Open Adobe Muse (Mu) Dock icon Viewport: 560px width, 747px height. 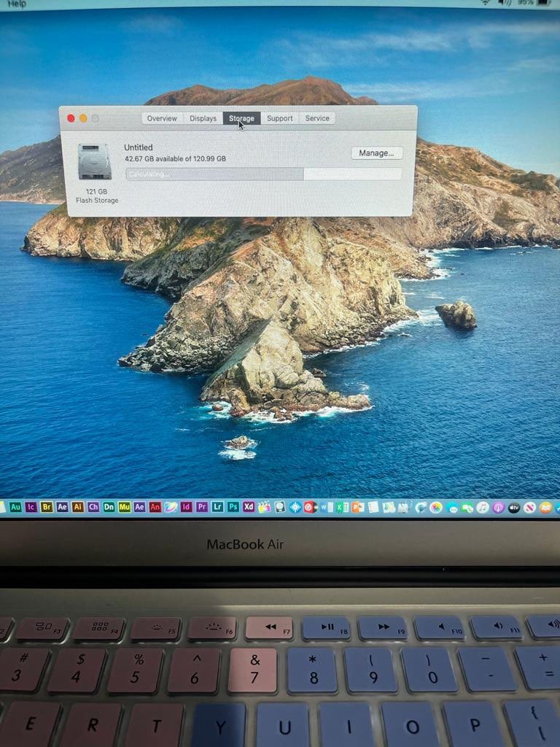coord(124,507)
